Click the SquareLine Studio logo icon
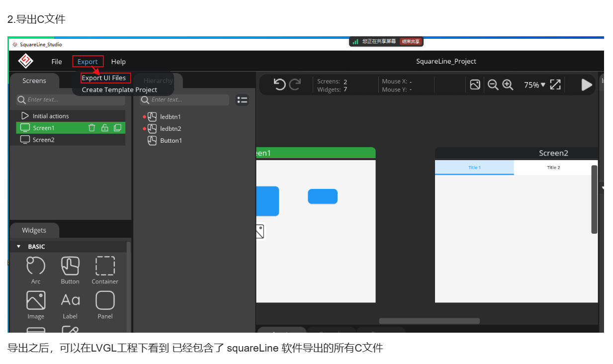This screenshot has width=613, height=364. [x=26, y=61]
